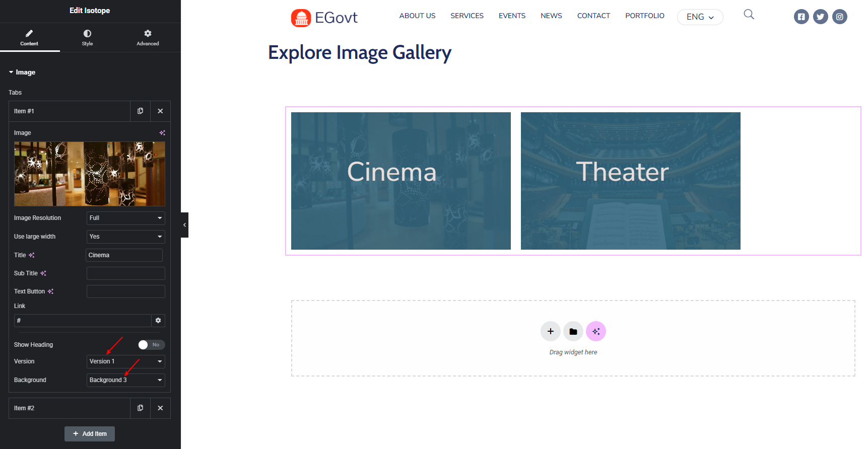
Task: Collapse the Item #1 row
Action: pos(69,111)
